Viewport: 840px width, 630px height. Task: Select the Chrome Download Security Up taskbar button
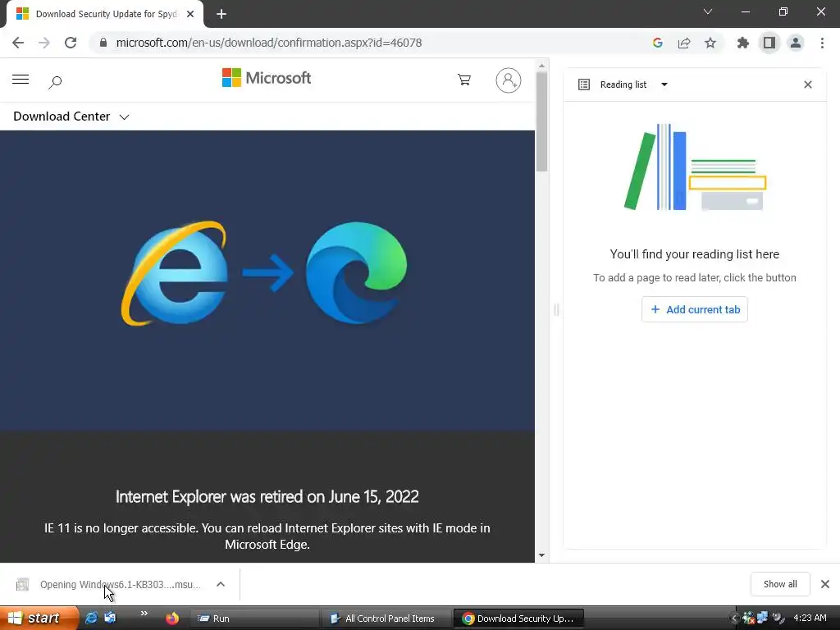tap(518, 619)
